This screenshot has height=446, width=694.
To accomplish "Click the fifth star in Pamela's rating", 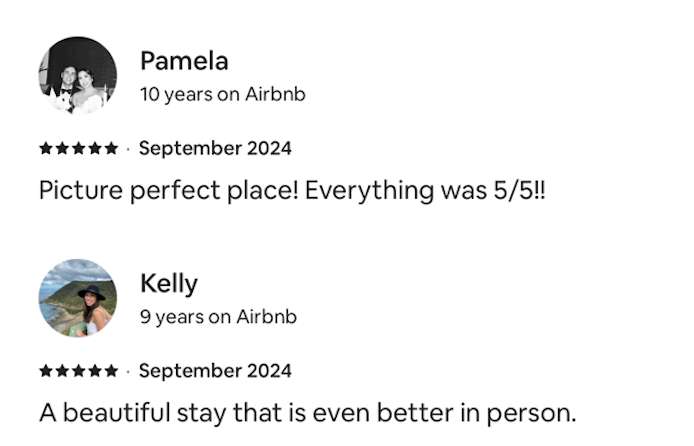I will (110, 149).
